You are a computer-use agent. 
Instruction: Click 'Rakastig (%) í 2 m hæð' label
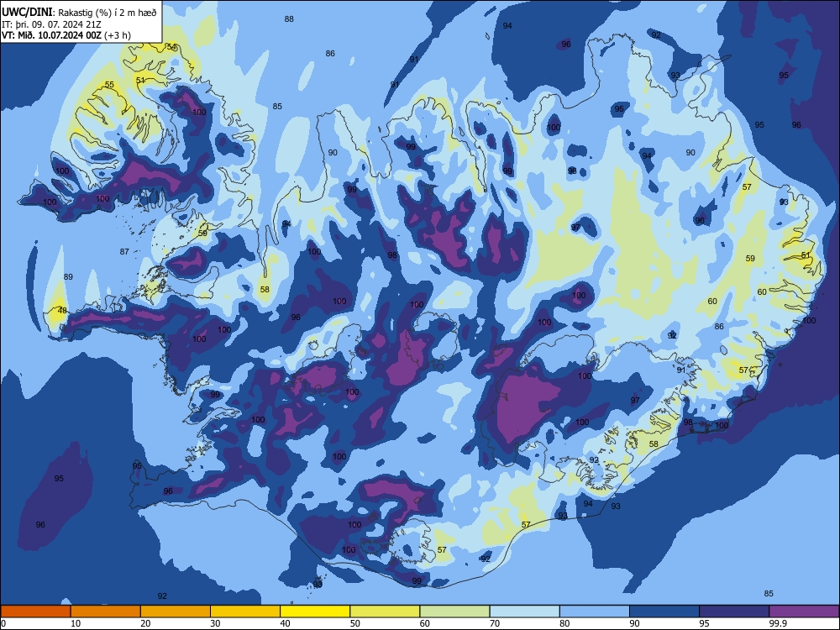(108, 12)
